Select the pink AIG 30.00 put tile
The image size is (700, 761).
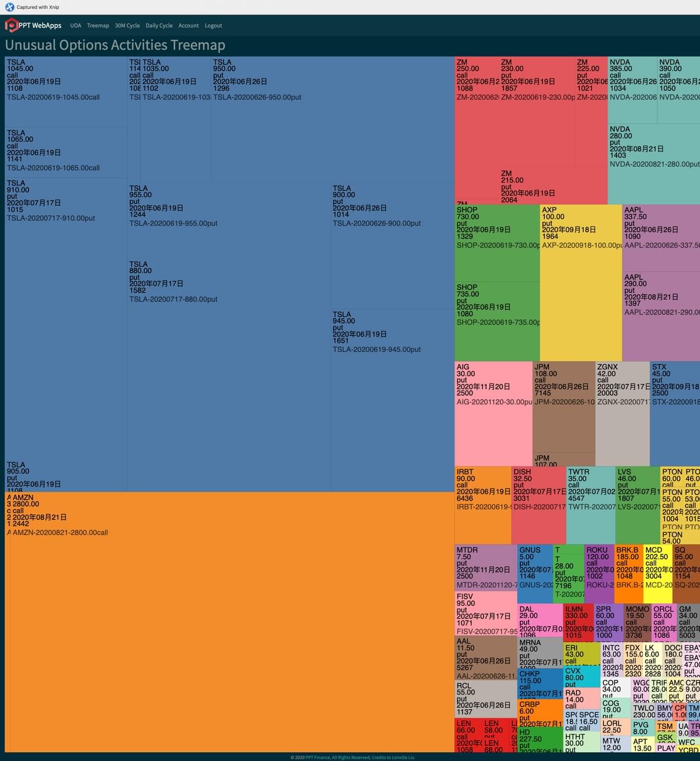494,414
